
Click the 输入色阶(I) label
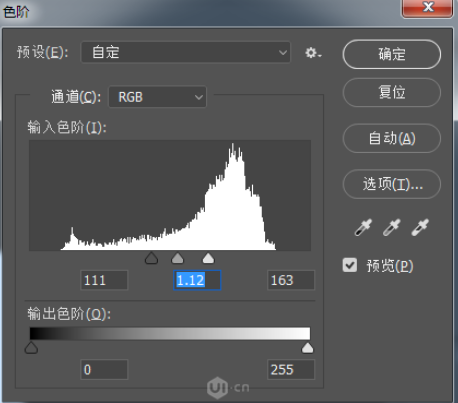tap(67, 127)
